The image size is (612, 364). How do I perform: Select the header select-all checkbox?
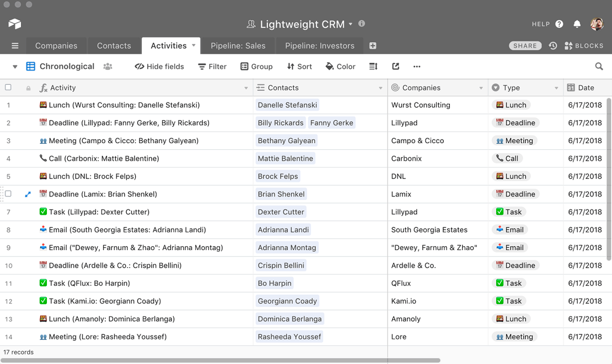8,87
